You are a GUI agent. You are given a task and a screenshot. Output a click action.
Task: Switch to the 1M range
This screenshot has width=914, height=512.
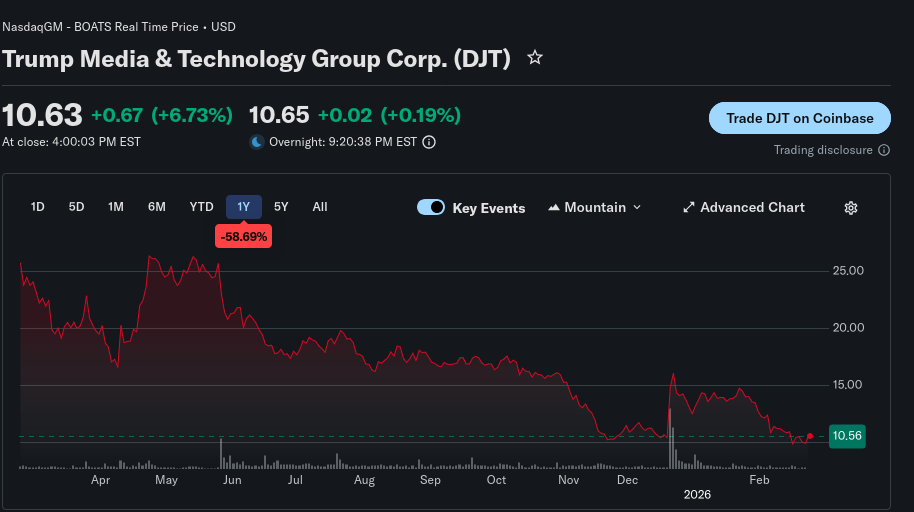point(116,207)
